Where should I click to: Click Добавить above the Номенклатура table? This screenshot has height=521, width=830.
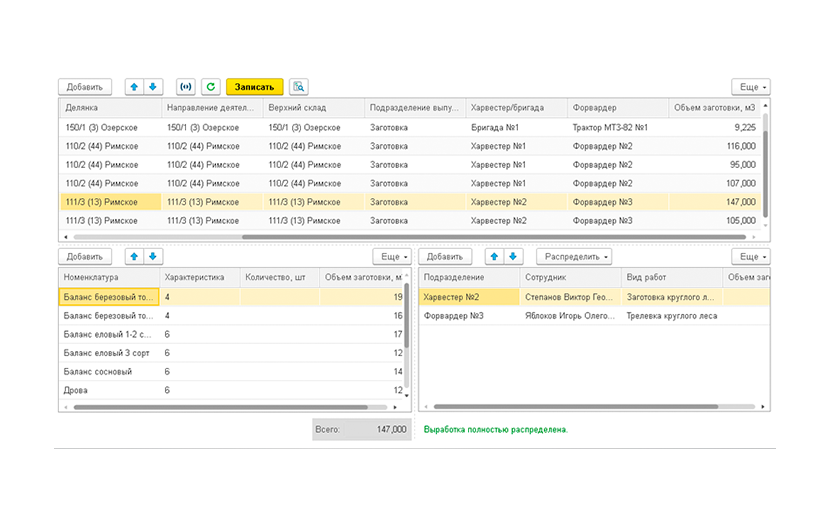tap(85, 257)
